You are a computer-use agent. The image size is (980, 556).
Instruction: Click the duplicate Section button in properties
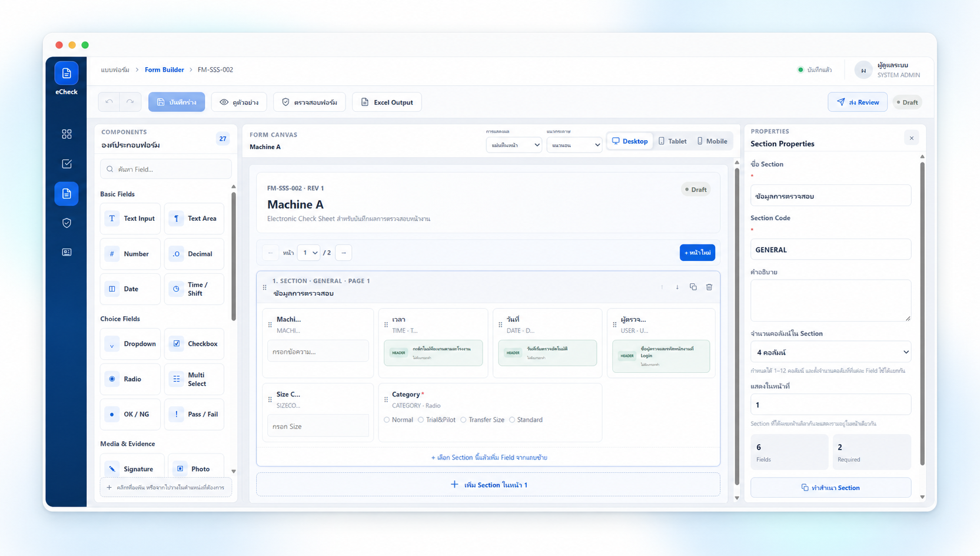pos(830,488)
